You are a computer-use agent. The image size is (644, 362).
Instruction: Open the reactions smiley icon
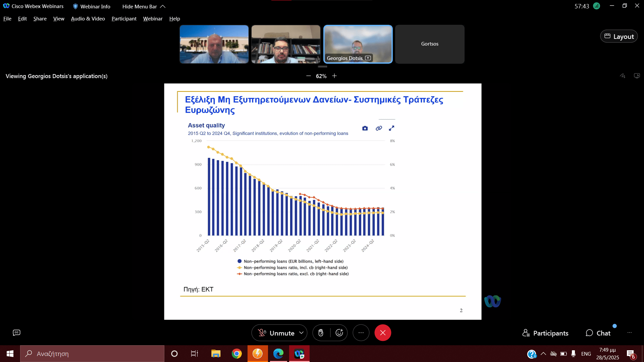pyautogui.click(x=339, y=333)
